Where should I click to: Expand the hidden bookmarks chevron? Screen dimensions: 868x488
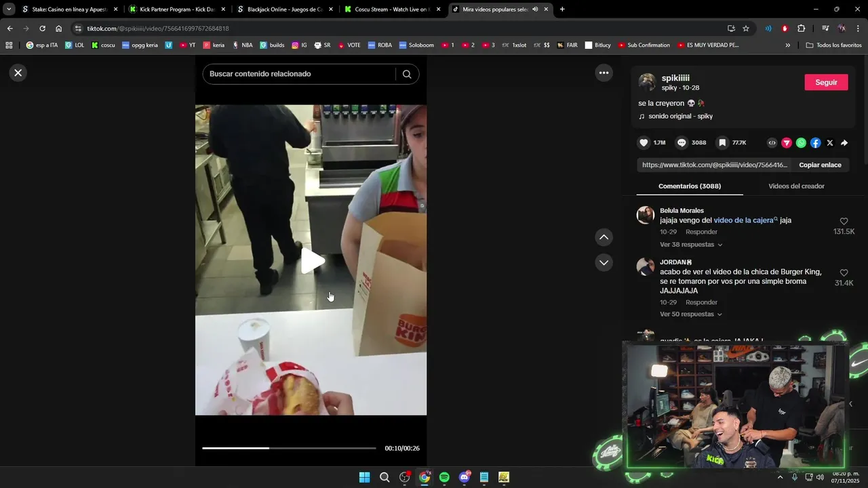click(x=787, y=45)
